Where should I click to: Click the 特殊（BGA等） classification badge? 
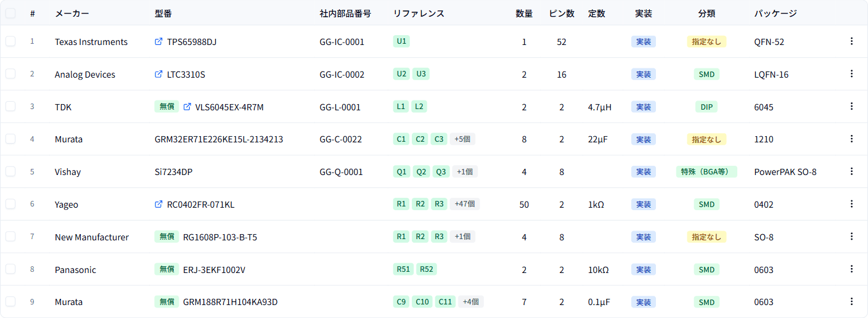(x=706, y=172)
